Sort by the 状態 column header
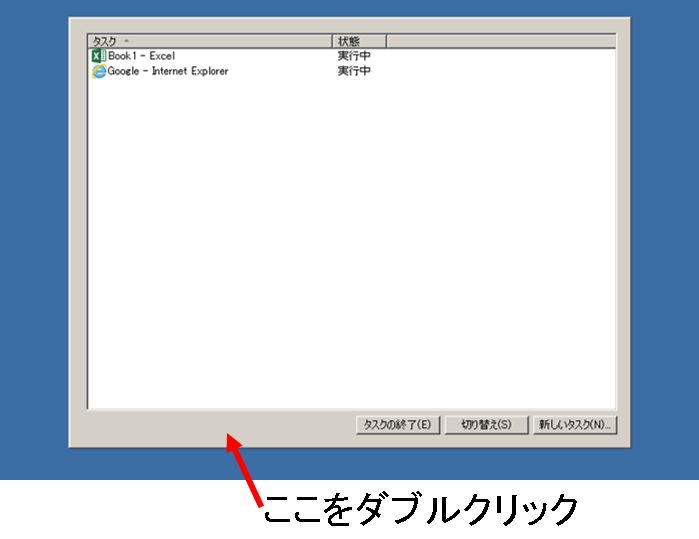The height and width of the screenshot is (539, 699). [x=359, y=41]
